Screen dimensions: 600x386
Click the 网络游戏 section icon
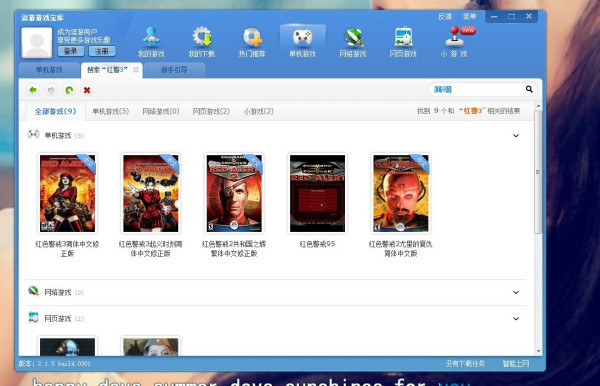click(x=33, y=292)
